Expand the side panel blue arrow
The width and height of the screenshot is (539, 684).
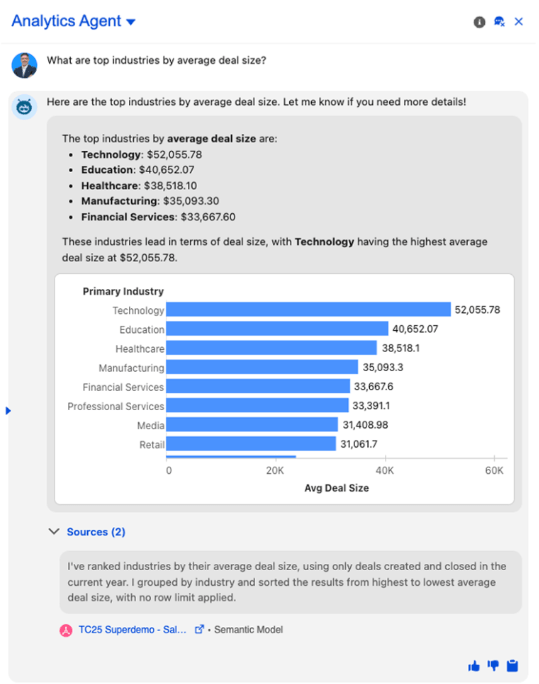pos(8,410)
